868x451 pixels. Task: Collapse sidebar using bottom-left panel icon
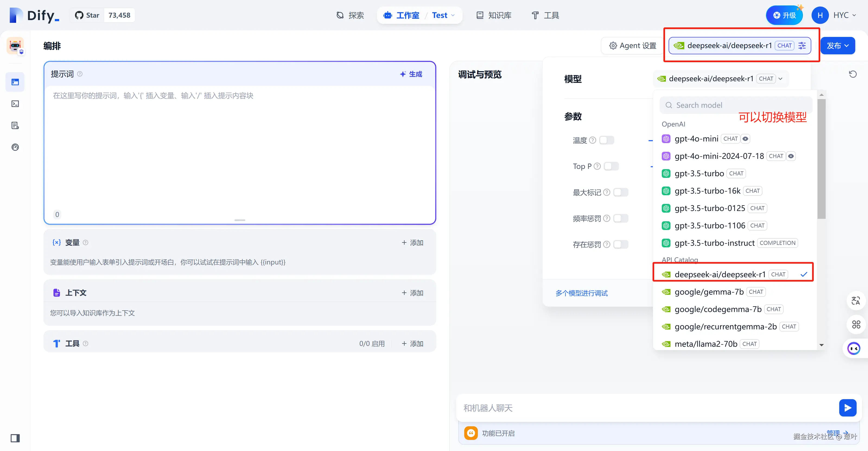(15, 438)
